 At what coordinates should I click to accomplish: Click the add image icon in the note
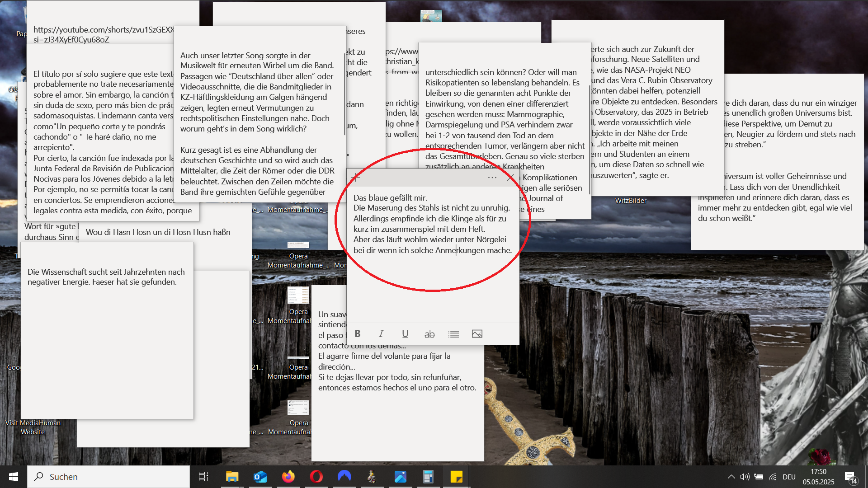pos(477,334)
